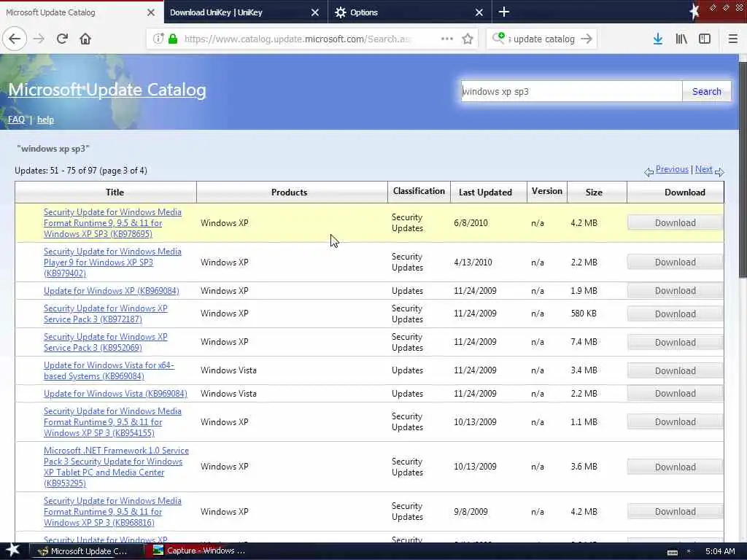Open .NET Framework 1.0 KB953295 link

click(x=116, y=467)
